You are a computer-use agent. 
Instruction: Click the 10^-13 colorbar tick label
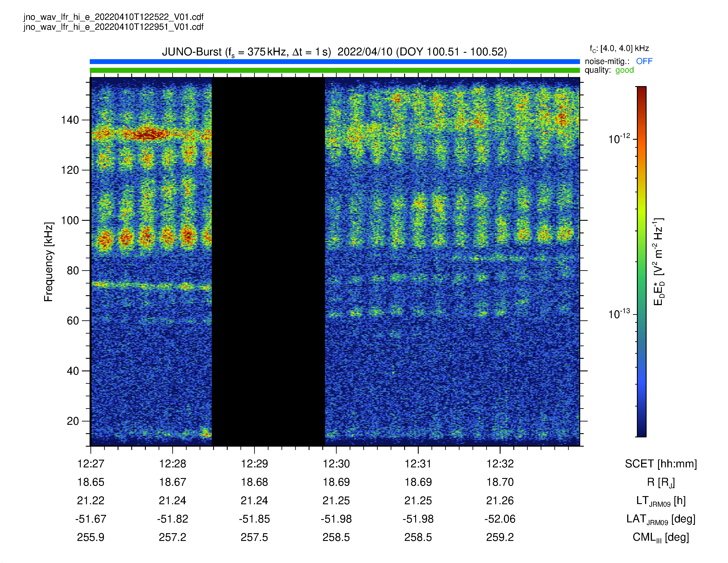(619, 314)
